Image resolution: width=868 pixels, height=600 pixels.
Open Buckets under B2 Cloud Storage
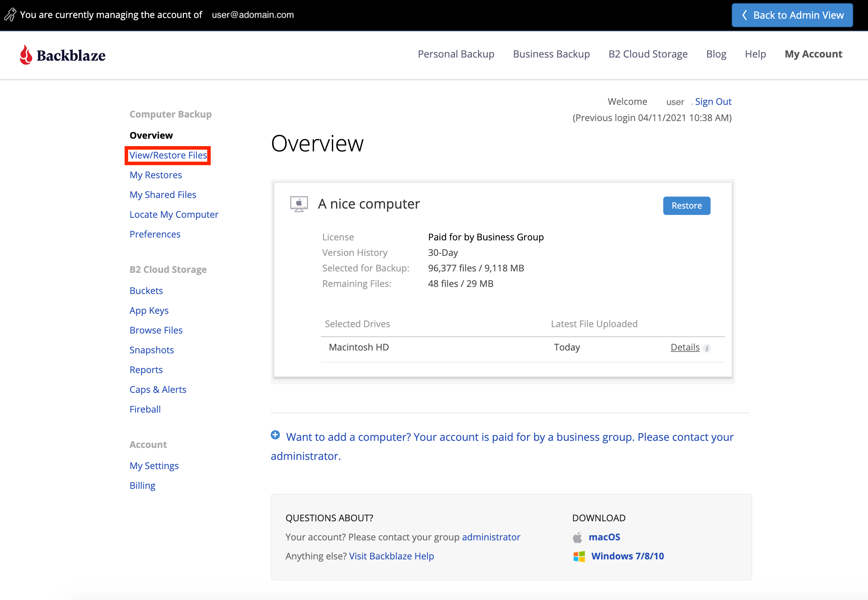pyautogui.click(x=146, y=290)
